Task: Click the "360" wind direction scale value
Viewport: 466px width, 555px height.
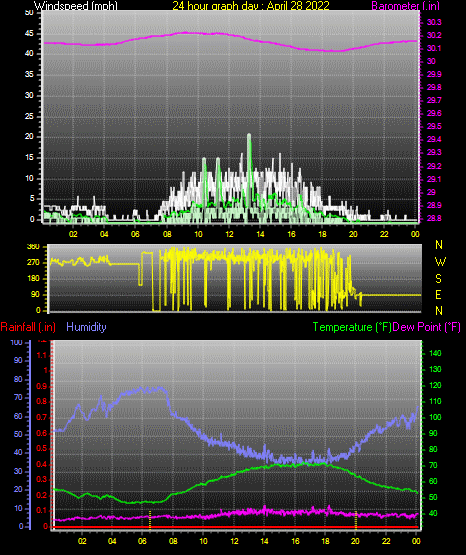Action: [33, 247]
